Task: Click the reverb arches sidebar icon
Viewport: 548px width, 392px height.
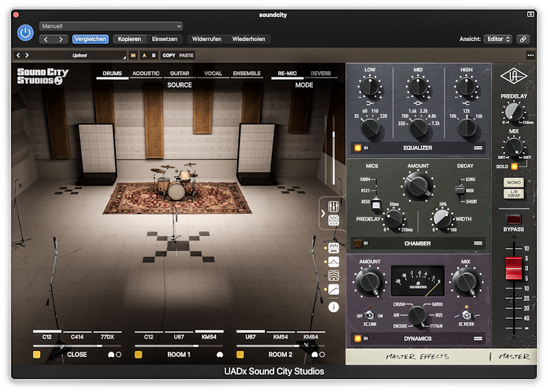Action: point(334,275)
